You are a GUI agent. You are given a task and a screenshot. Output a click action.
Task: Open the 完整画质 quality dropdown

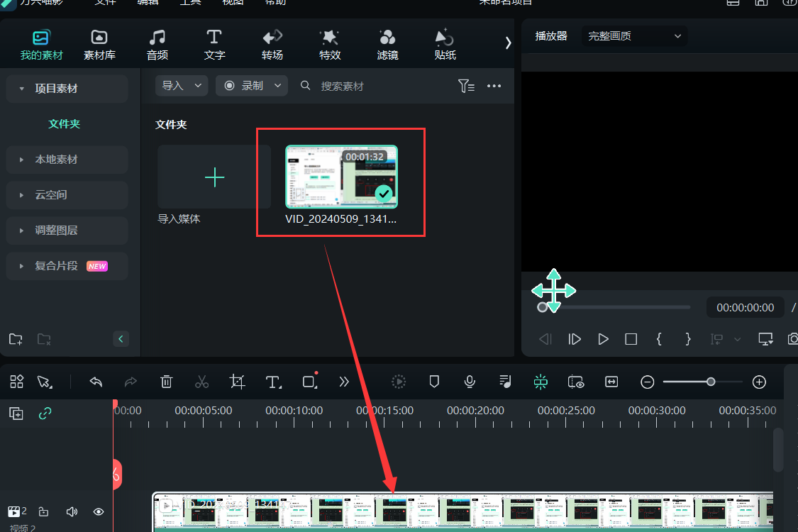tap(634, 36)
